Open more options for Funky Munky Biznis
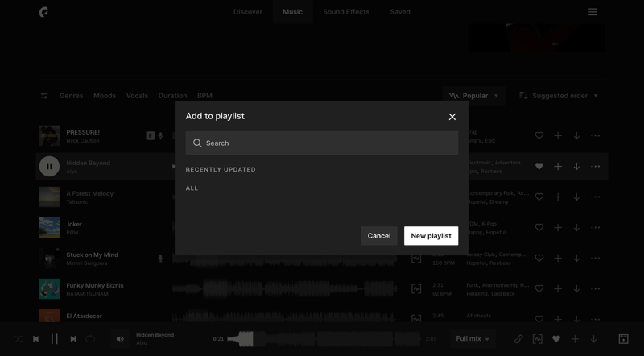 coord(595,288)
